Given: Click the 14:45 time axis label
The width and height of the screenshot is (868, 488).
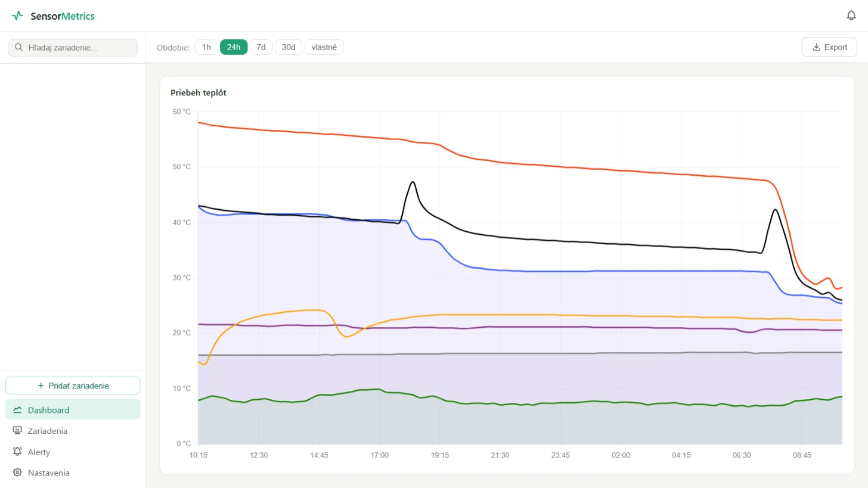Looking at the screenshot, I should click(x=319, y=455).
